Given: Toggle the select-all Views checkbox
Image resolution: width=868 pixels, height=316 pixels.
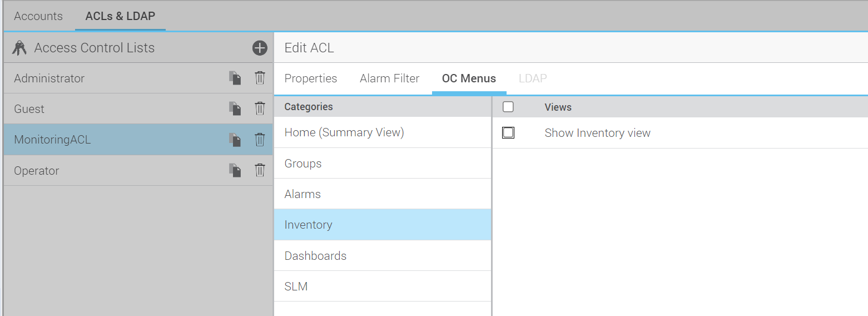Looking at the screenshot, I should [508, 107].
